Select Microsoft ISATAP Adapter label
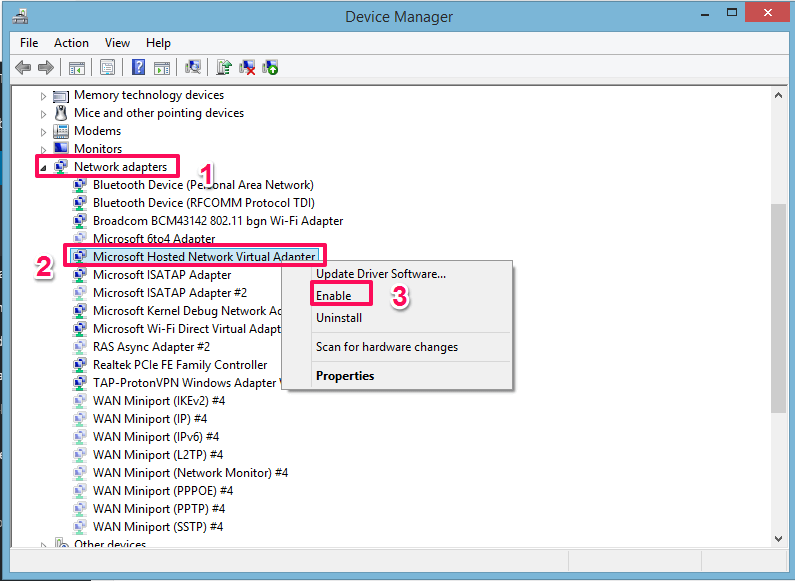The width and height of the screenshot is (795, 581). 162,275
